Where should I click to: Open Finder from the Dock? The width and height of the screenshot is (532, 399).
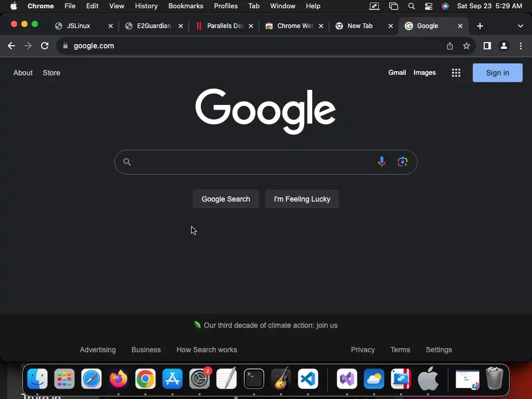tap(37, 379)
